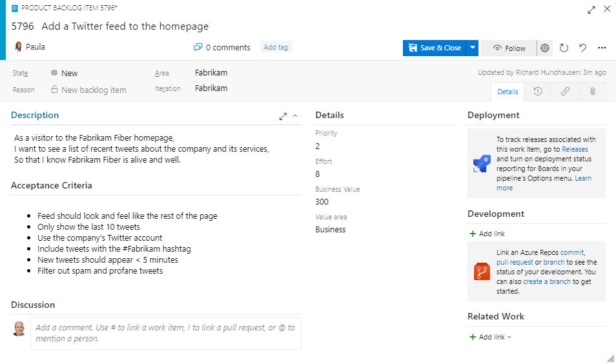Click the Add a comment box
Screen dimensions: 616x364
[166, 334]
